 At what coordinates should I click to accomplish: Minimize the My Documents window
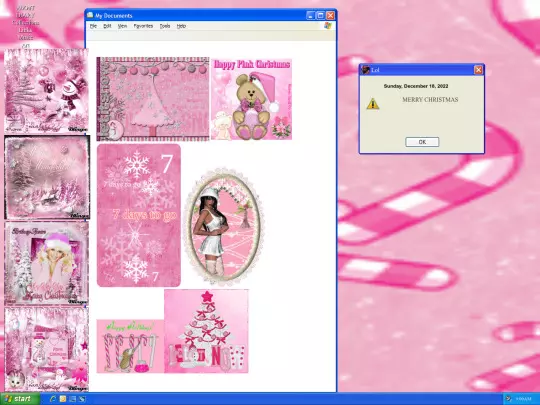coord(310,15)
